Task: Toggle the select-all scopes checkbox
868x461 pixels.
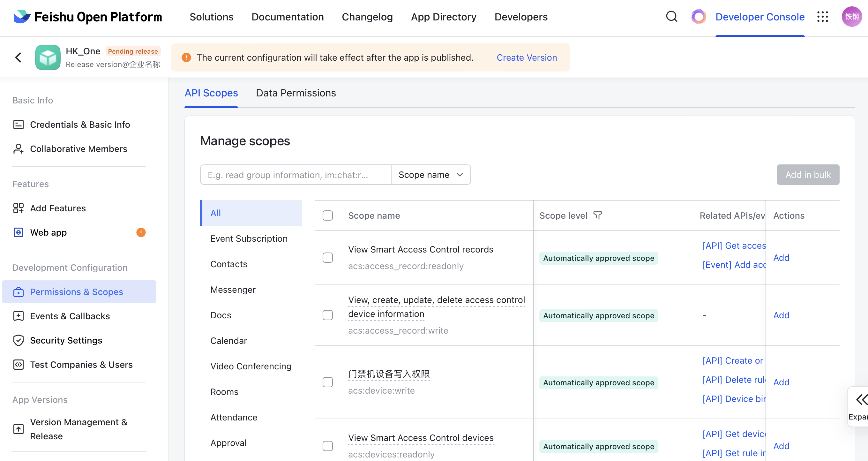Action: click(327, 215)
